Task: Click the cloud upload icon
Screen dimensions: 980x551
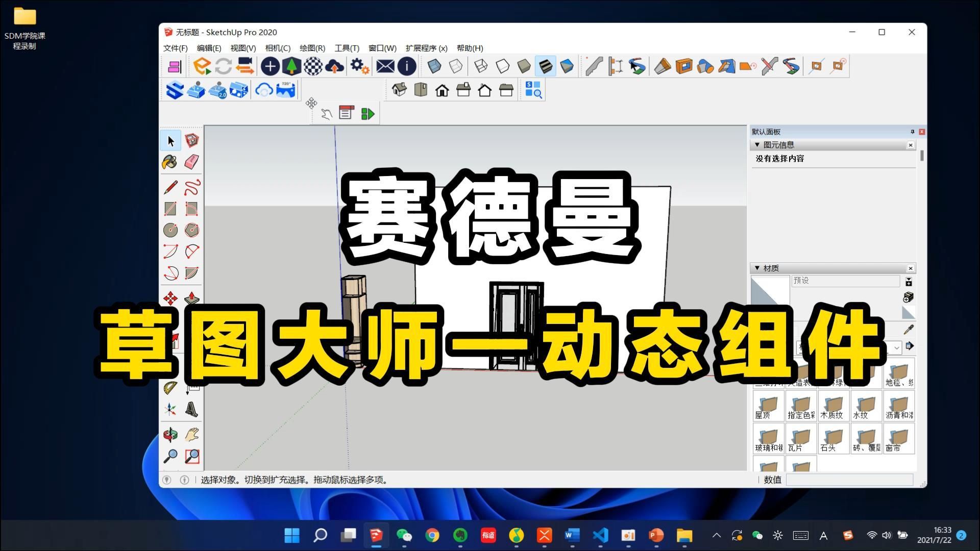Action: (x=334, y=66)
